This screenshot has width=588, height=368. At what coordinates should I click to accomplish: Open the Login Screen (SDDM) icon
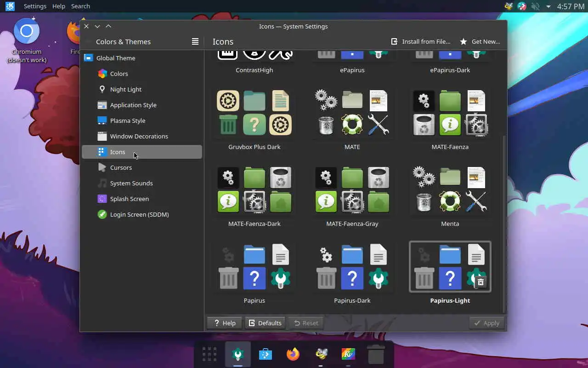[102, 214]
